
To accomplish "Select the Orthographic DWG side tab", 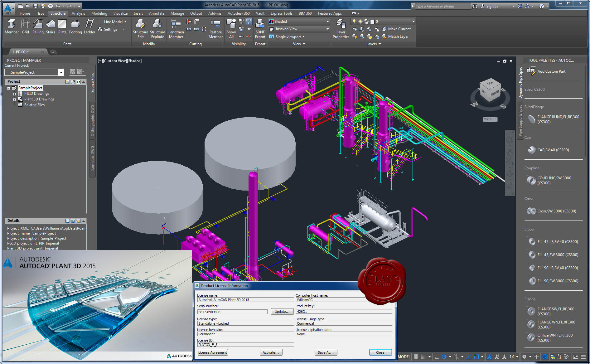I will [93, 120].
